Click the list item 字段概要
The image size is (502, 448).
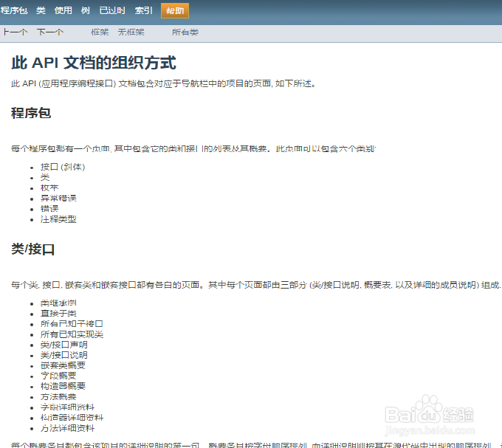pyautogui.click(x=58, y=376)
